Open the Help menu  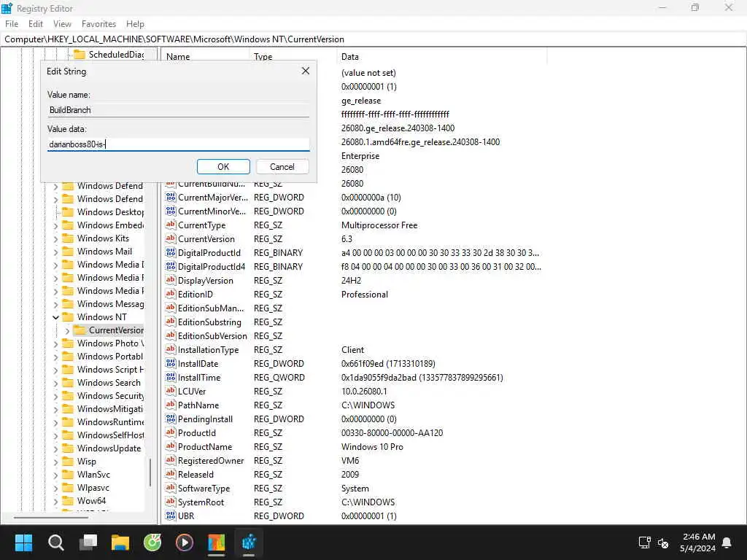pyautogui.click(x=135, y=24)
